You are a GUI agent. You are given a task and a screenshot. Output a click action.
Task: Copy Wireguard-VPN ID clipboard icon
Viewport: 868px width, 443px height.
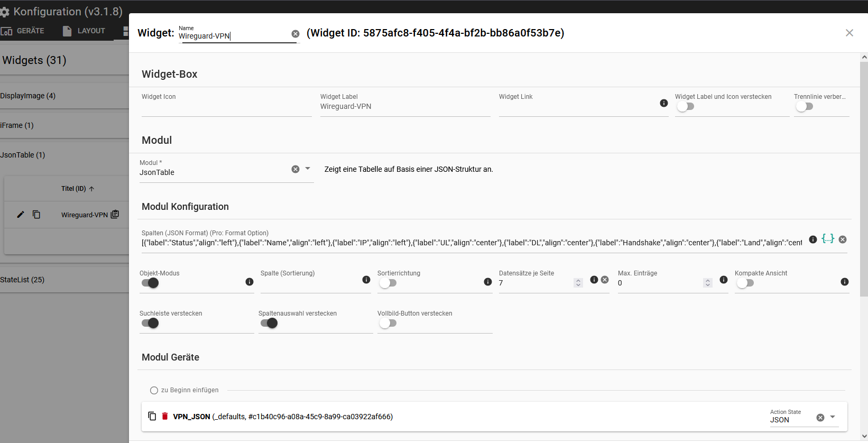pyautogui.click(x=115, y=214)
